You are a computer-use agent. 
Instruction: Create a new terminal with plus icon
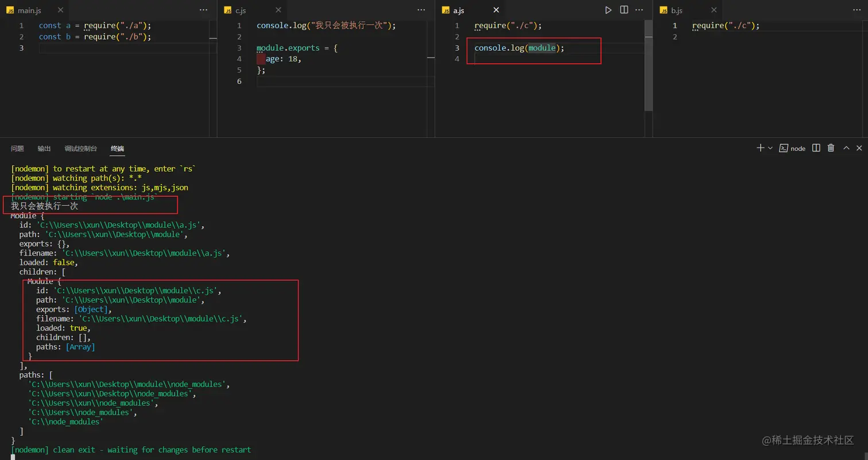coord(760,148)
